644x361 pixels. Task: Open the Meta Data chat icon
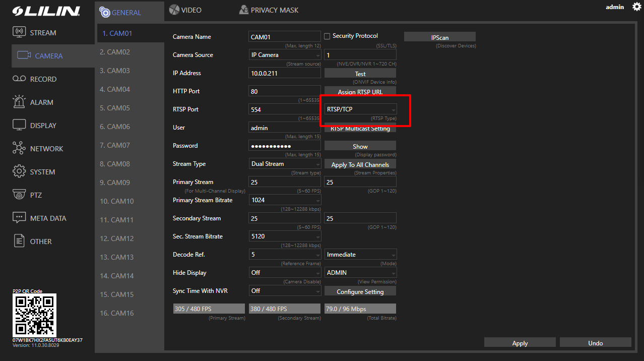tap(19, 218)
